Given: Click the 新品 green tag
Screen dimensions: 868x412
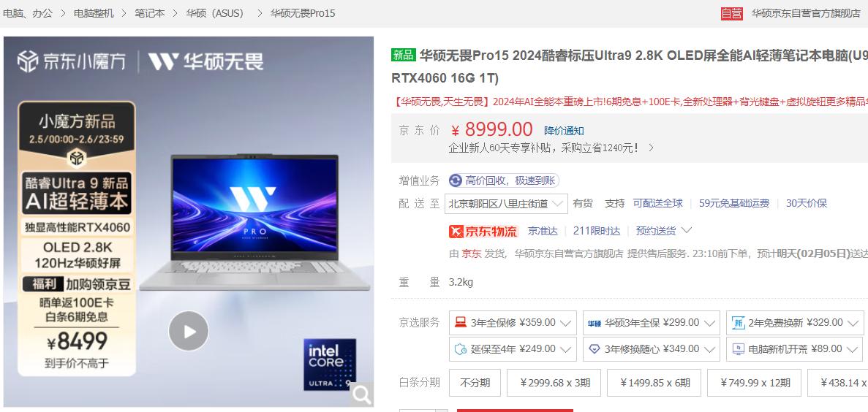Looking at the screenshot, I should tap(404, 55).
